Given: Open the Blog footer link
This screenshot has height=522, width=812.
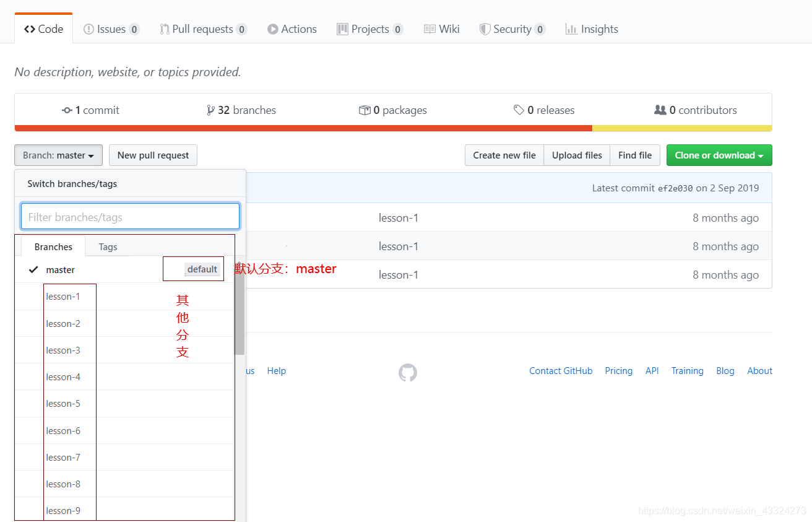Looking at the screenshot, I should coord(725,371).
